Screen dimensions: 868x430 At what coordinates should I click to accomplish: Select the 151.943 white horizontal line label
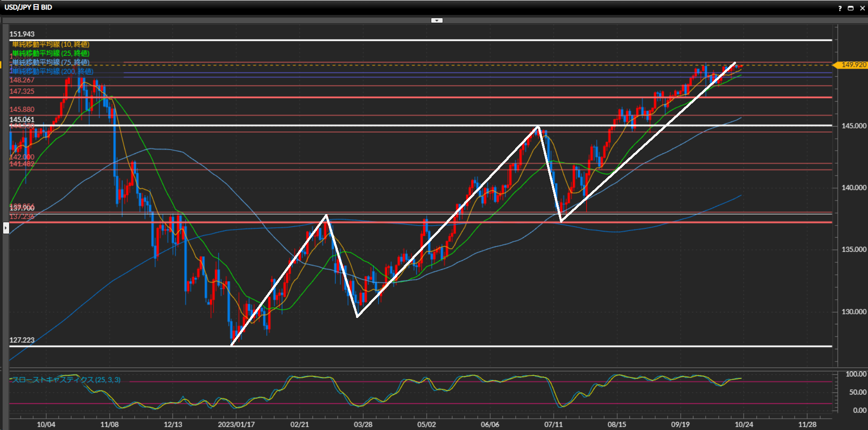pyautogui.click(x=22, y=34)
